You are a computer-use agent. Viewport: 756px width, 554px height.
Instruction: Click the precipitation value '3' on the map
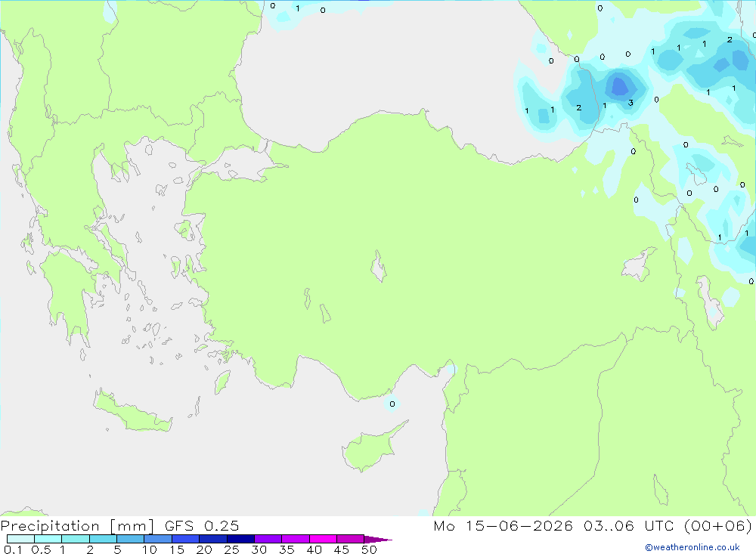pyautogui.click(x=631, y=103)
